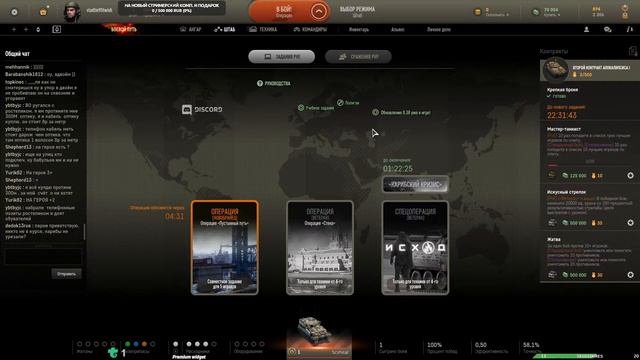Open the КОМАНДИРЫ commanders tab
The width and height of the screenshot is (640, 360).
click(x=310, y=29)
